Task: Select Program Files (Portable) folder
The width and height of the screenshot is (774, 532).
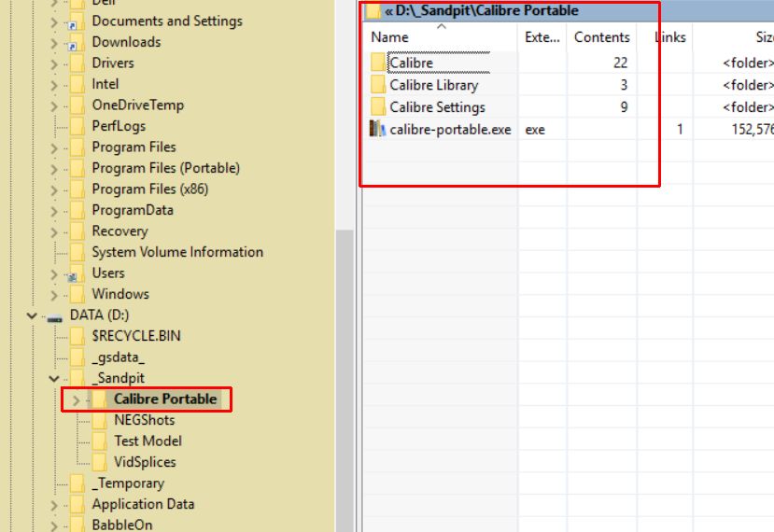Action: click(x=166, y=168)
